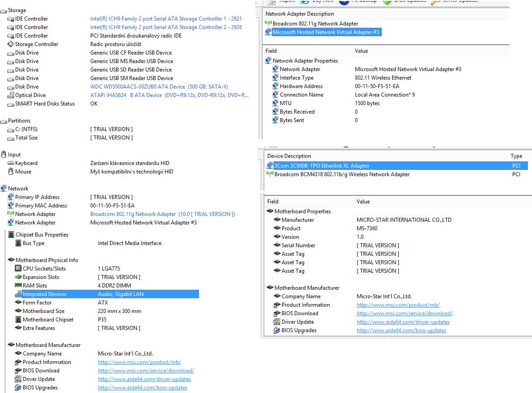The width and height of the screenshot is (532, 393).
Task: Click the value "1 LGA775"
Action: click(x=109, y=268)
